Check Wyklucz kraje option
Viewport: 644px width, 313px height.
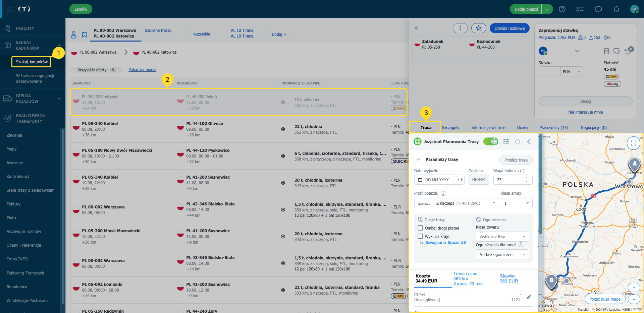pyautogui.click(x=420, y=236)
